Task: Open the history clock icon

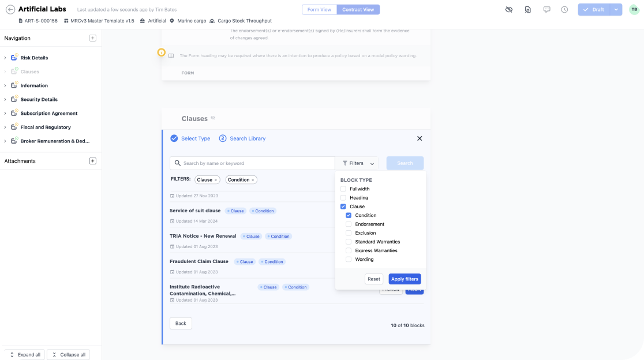Action: [564, 10]
